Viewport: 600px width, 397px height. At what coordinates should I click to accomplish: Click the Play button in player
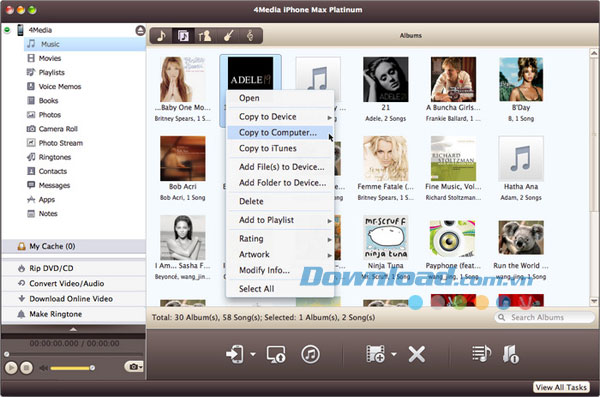[x=11, y=368]
